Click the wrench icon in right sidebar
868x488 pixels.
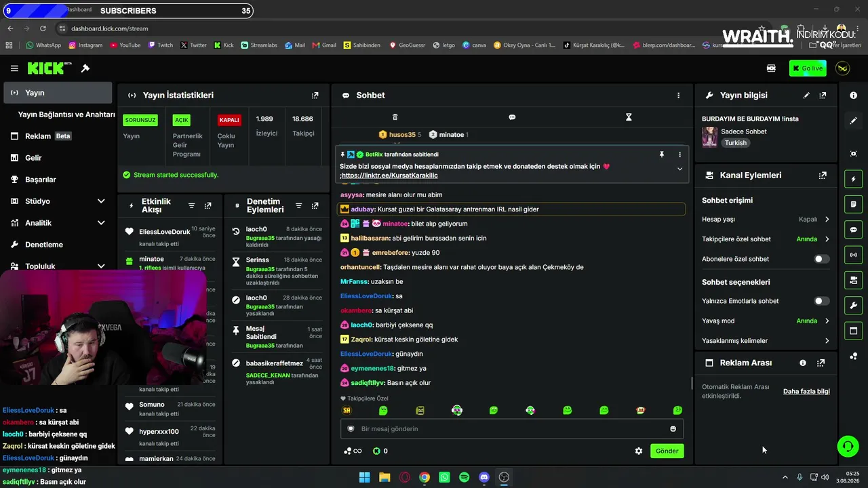[x=854, y=305]
